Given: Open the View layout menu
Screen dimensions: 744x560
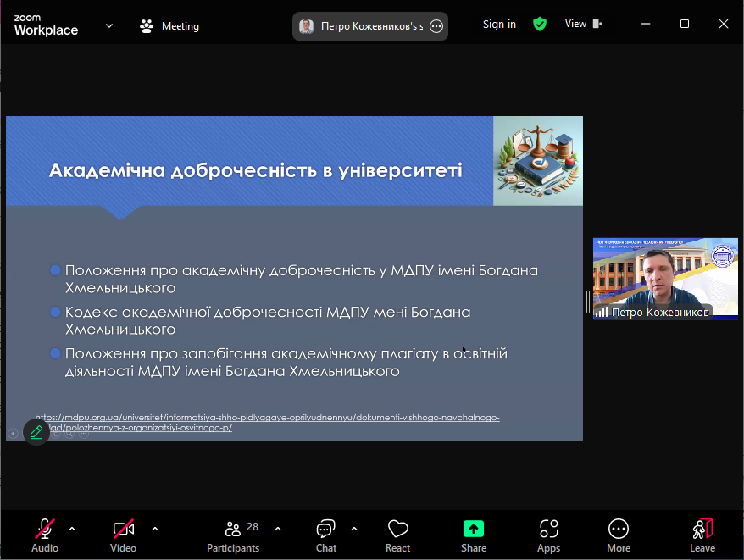Looking at the screenshot, I should click(583, 25).
